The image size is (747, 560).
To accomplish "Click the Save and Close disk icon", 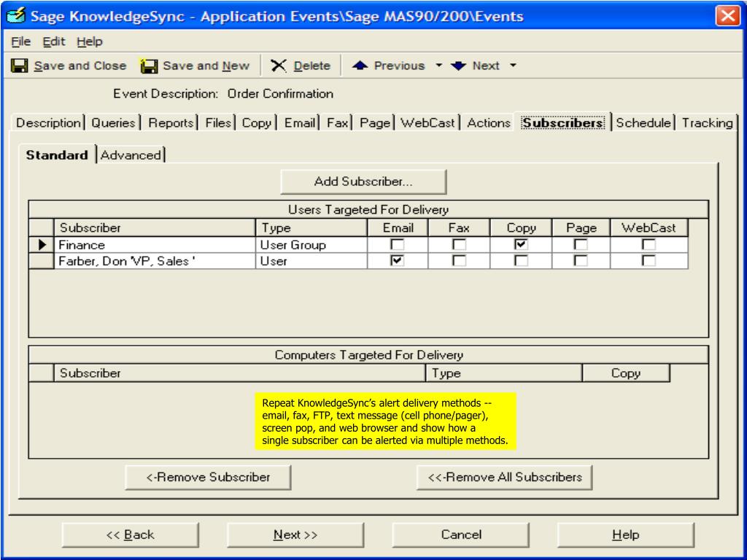I will 20,66.
